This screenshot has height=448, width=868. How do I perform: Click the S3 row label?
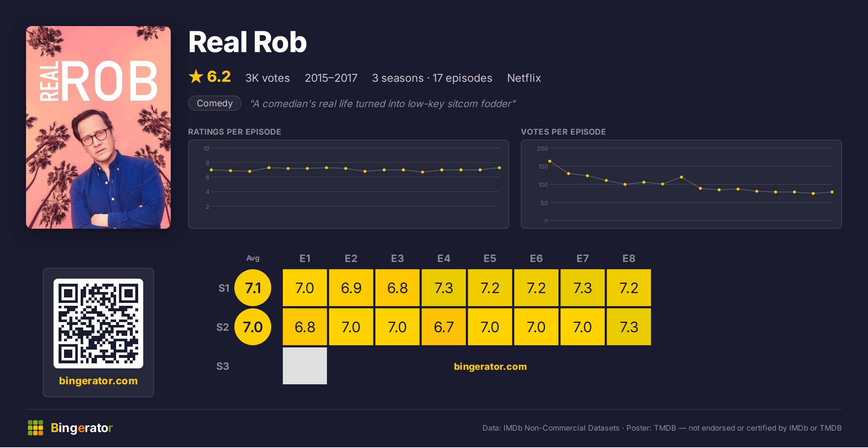pyautogui.click(x=223, y=366)
